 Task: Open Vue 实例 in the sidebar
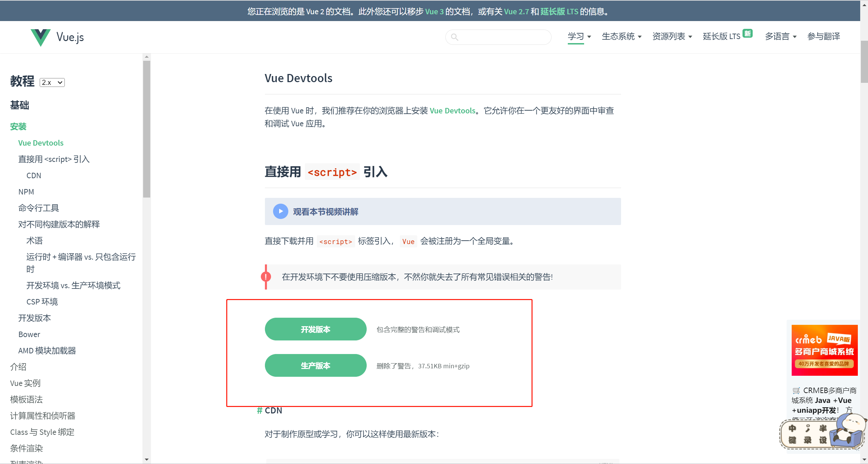(x=25, y=383)
